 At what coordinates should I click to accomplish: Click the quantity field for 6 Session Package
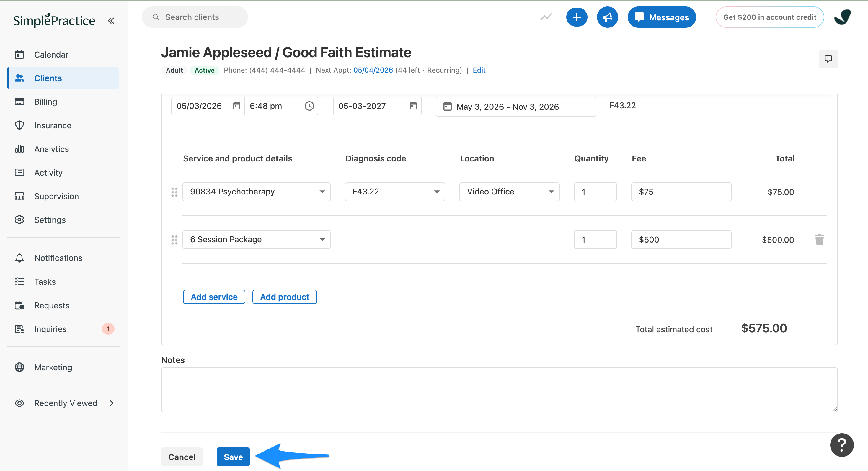point(595,240)
